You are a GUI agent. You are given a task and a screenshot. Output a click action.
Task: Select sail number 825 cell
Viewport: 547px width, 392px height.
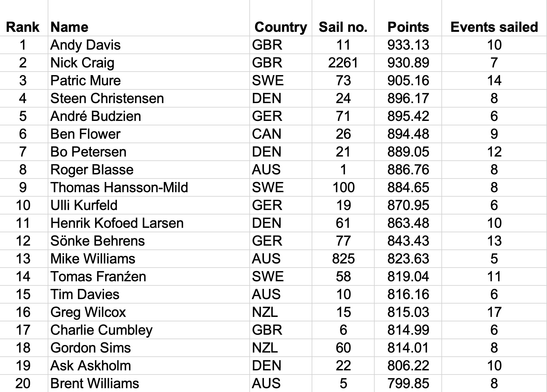[343, 259]
